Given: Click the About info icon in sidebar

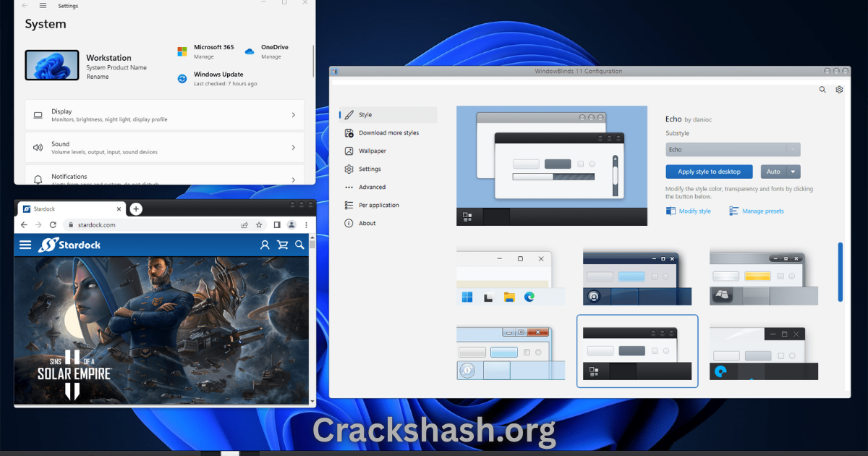Looking at the screenshot, I should (x=349, y=224).
